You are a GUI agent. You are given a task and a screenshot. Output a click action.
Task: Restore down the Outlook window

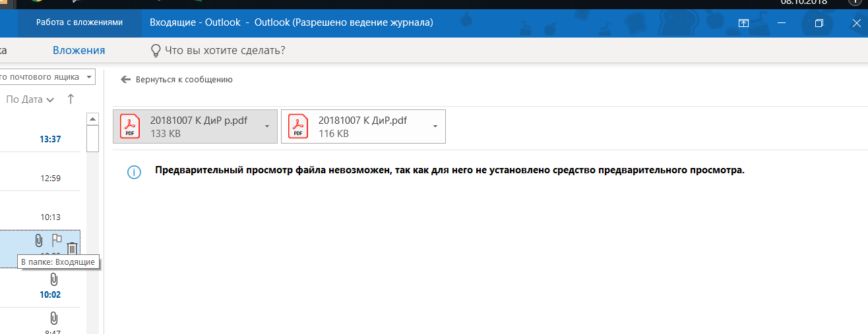pos(819,23)
